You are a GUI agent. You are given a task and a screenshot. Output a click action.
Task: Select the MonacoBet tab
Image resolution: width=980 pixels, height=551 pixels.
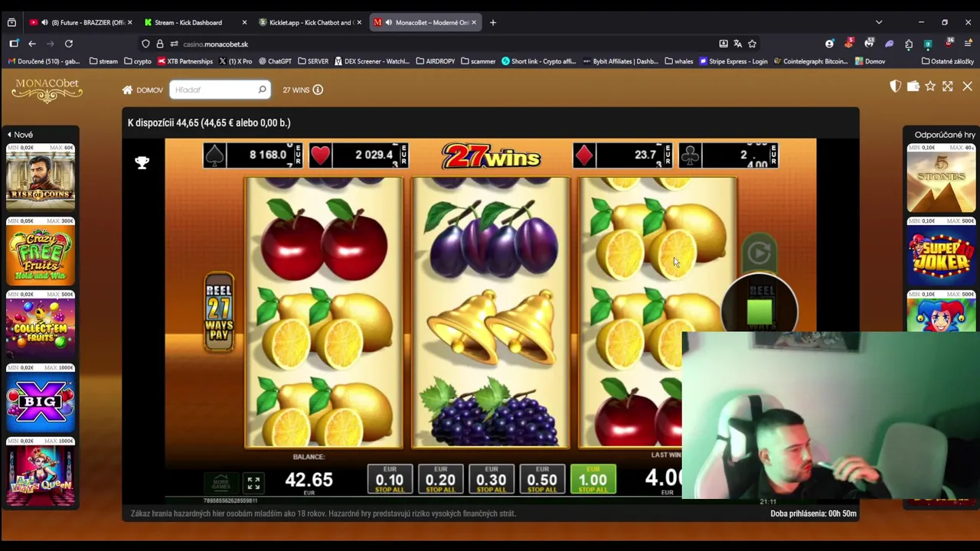[x=425, y=22]
